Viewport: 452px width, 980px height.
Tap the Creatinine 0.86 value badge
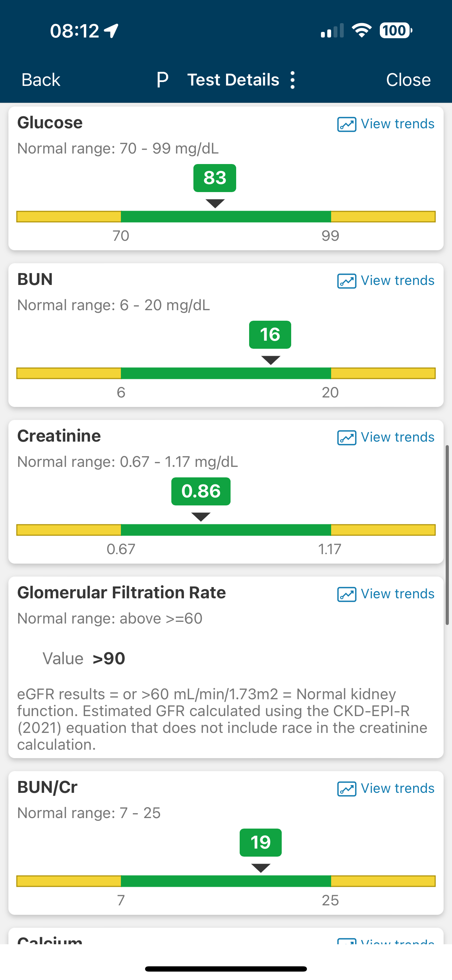[201, 491]
